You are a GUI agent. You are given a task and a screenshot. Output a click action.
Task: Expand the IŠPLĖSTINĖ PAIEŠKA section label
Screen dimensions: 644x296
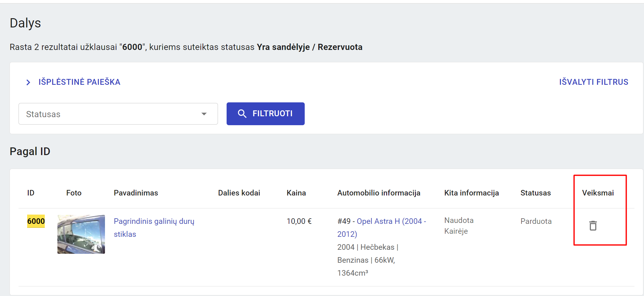pos(79,82)
